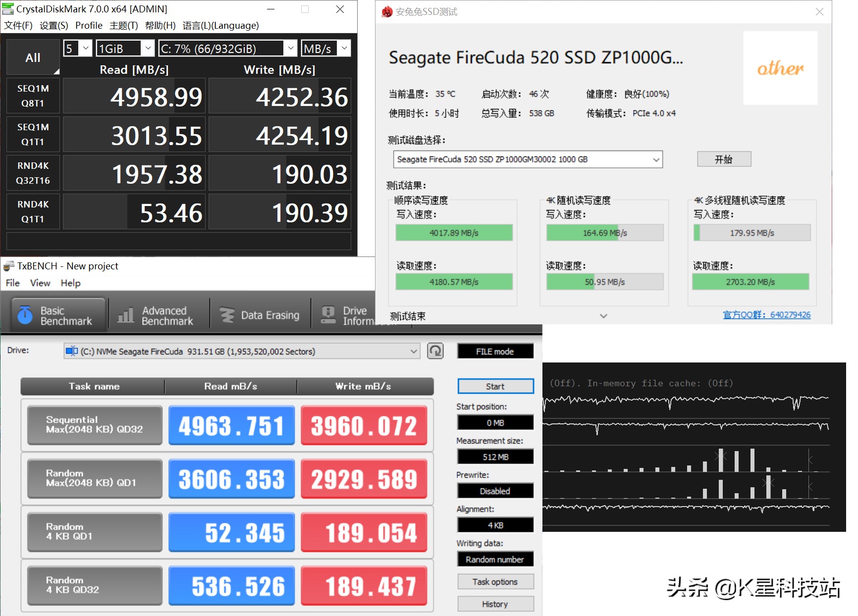Toggle FILE mode in TxBENCH

495,351
